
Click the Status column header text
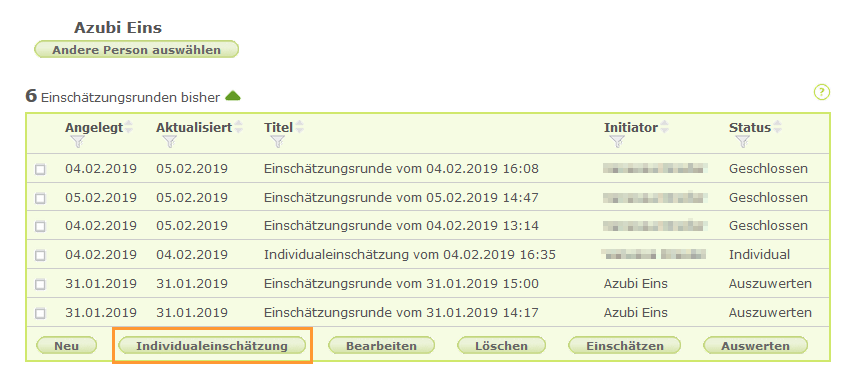pyautogui.click(x=750, y=128)
